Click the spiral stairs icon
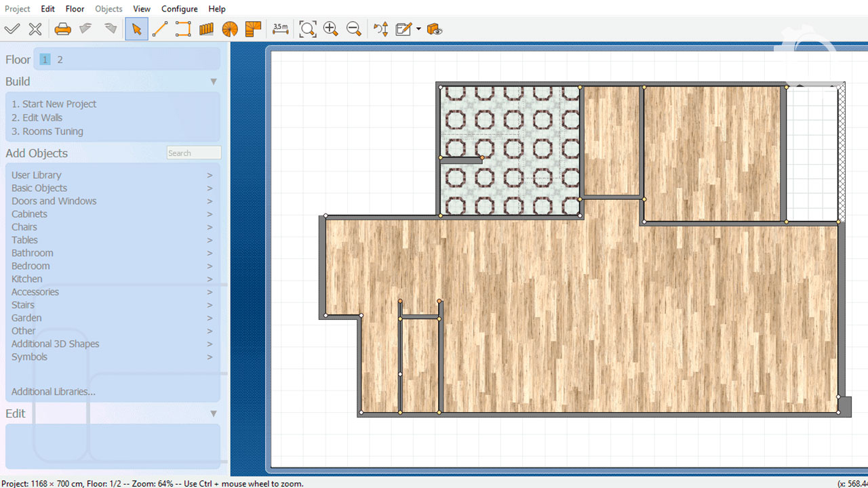 pos(230,29)
